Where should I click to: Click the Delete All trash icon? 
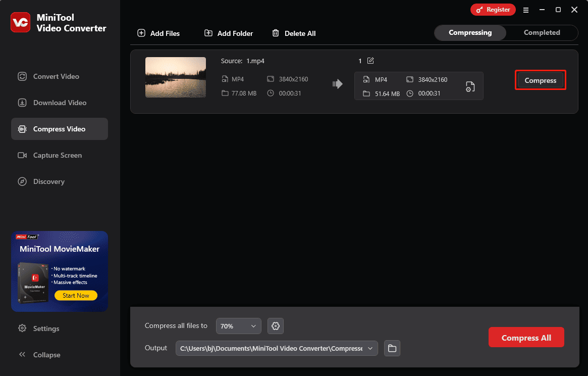tap(275, 33)
